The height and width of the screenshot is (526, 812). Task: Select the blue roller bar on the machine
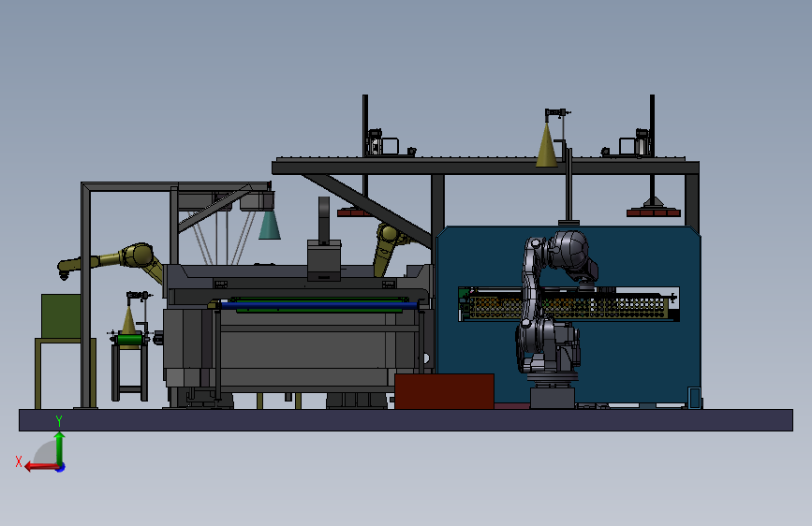(319, 306)
